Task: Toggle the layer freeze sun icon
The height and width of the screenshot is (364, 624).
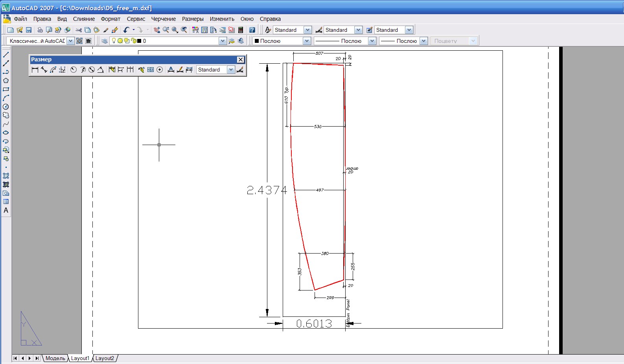Action: point(120,41)
